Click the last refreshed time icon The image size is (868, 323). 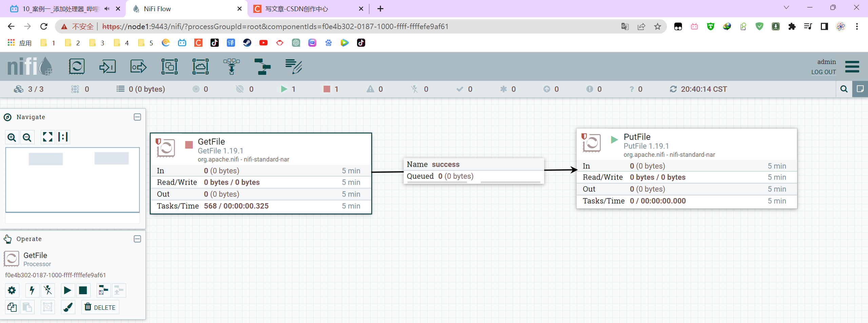click(x=673, y=89)
